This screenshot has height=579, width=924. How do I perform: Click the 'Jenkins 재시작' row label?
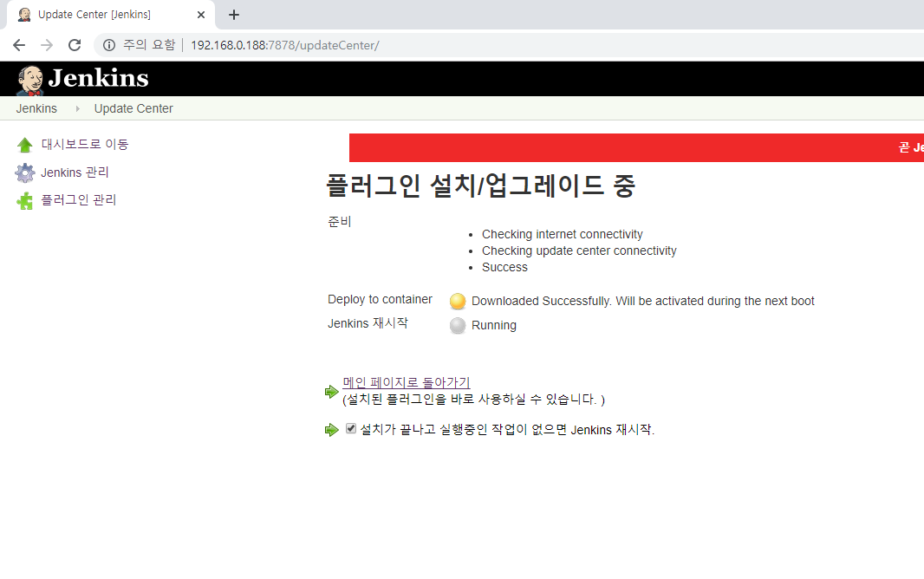368,323
